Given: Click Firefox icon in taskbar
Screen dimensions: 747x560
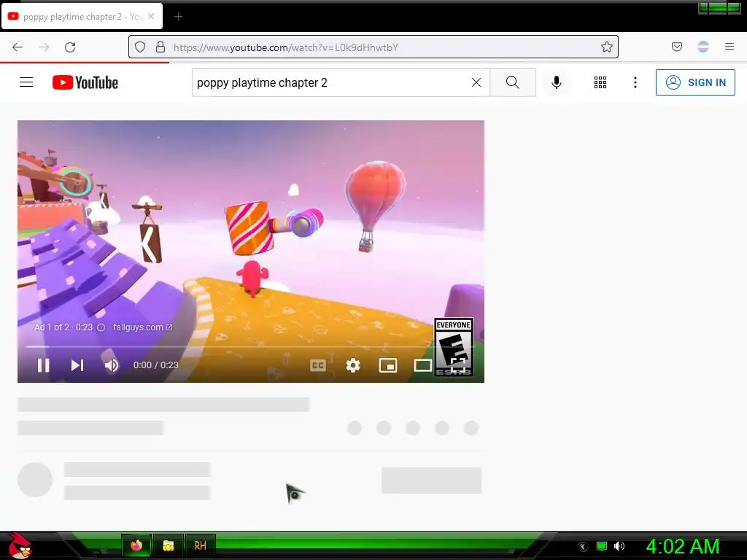Looking at the screenshot, I should 136,545.
